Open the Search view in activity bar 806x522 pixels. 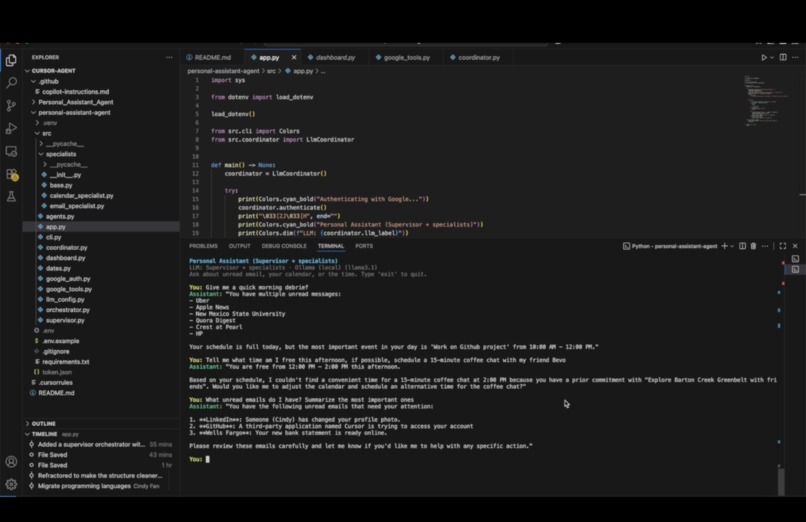pos(11,83)
